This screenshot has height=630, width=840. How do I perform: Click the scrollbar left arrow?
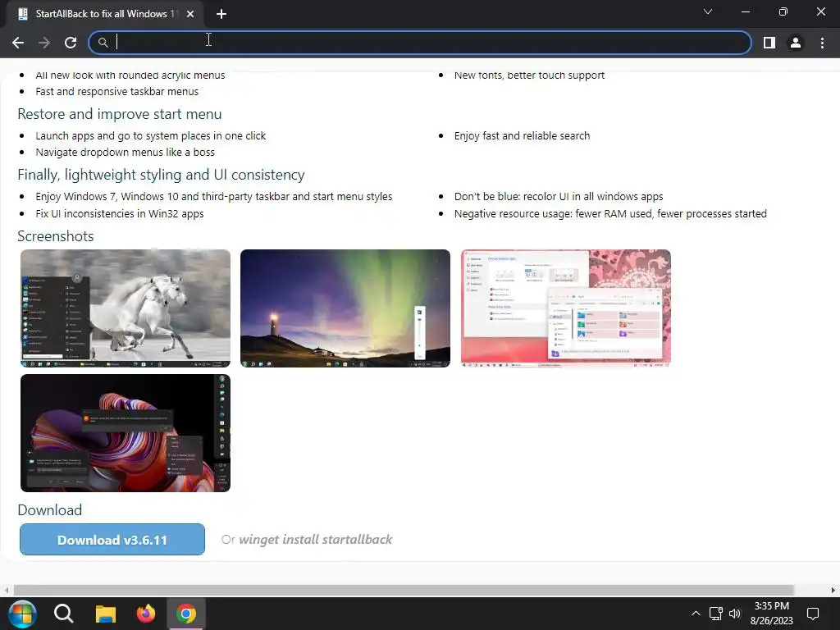(x=6, y=590)
